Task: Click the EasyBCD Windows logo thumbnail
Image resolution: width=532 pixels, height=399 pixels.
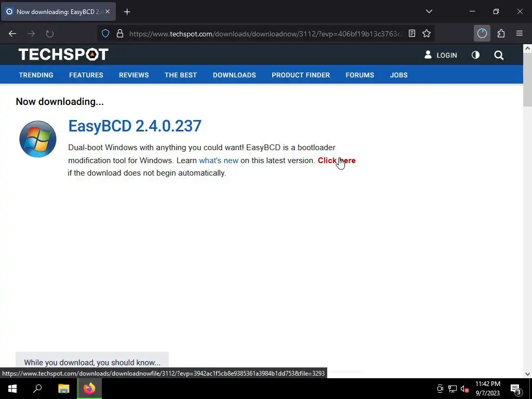Action: pyautogui.click(x=37, y=139)
